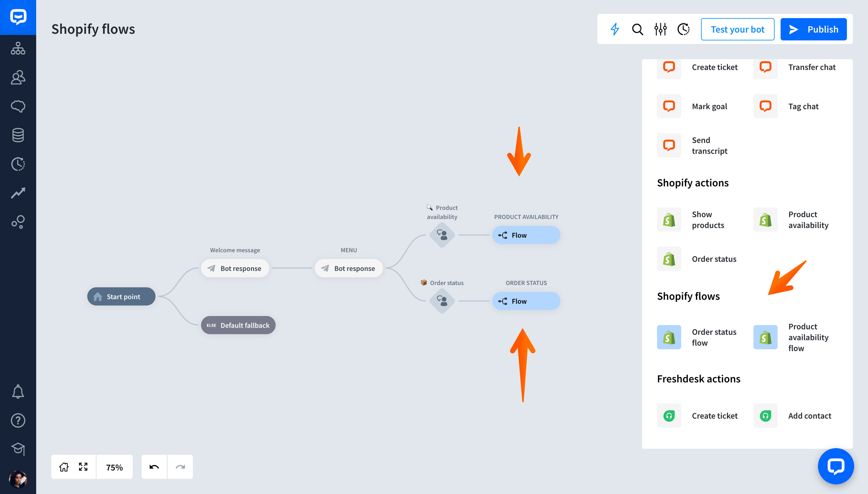Open the analytics trend icon in sidebar
The image size is (868, 494).
point(18,193)
